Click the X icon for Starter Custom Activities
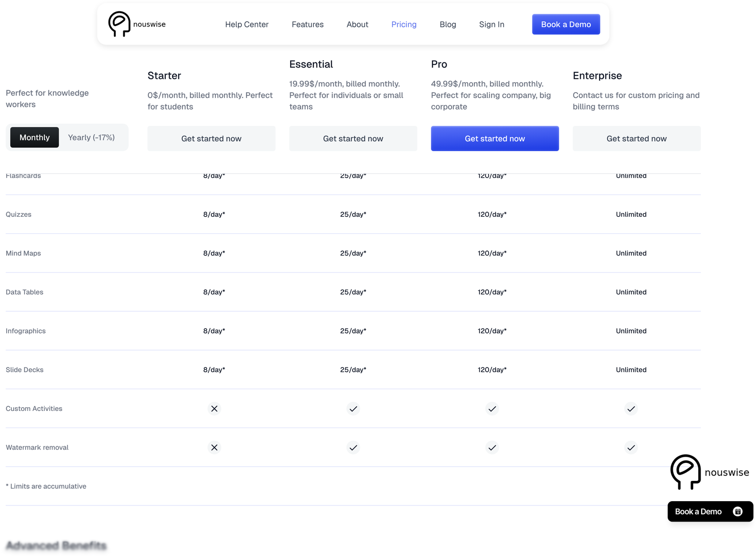The height and width of the screenshot is (556, 756). tap(214, 409)
